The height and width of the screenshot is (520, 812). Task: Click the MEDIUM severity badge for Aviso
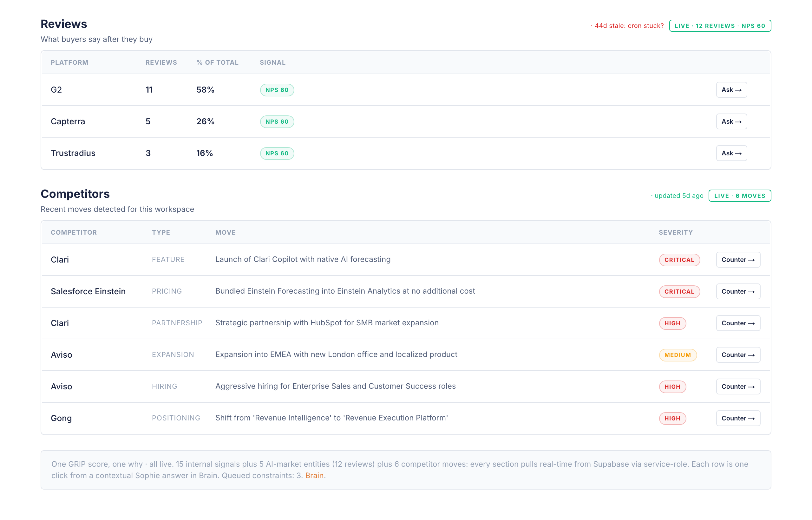pyautogui.click(x=678, y=355)
